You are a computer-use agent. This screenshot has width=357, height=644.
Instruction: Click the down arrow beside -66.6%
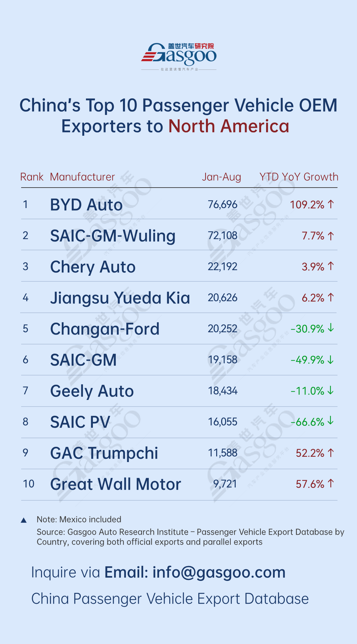point(331,421)
